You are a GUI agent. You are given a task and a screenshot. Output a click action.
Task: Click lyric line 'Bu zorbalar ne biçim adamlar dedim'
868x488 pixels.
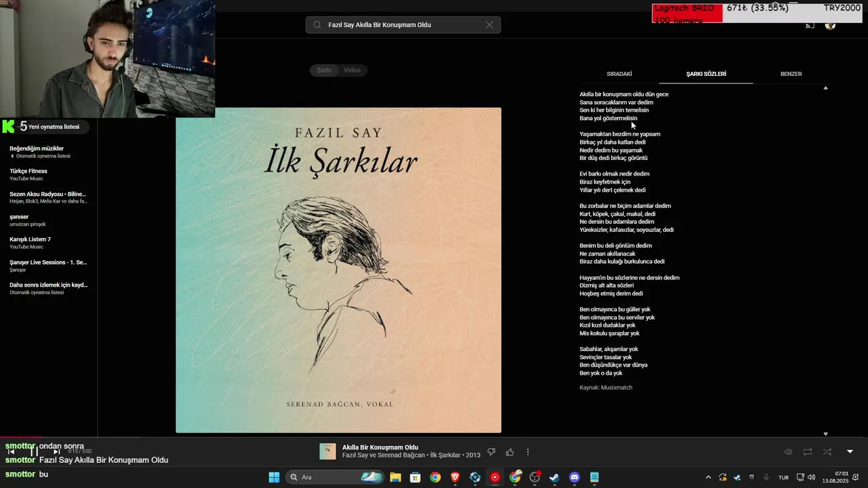625,206
